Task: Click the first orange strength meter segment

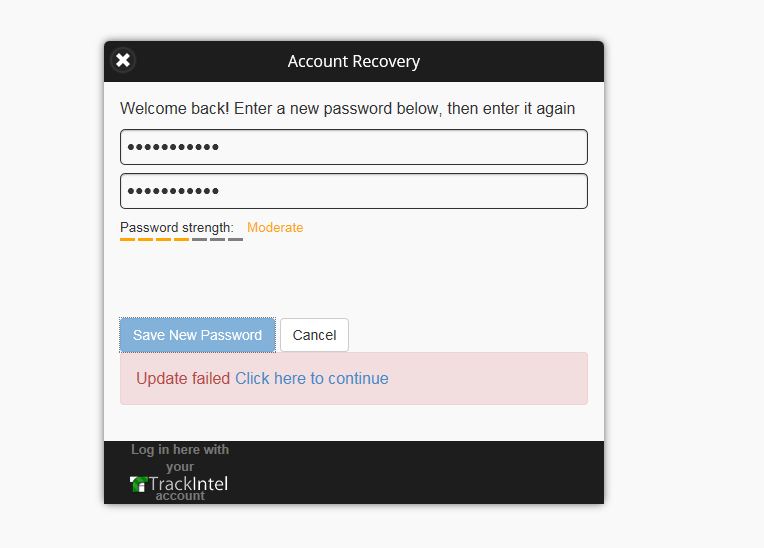Action: click(x=127, y=240)
